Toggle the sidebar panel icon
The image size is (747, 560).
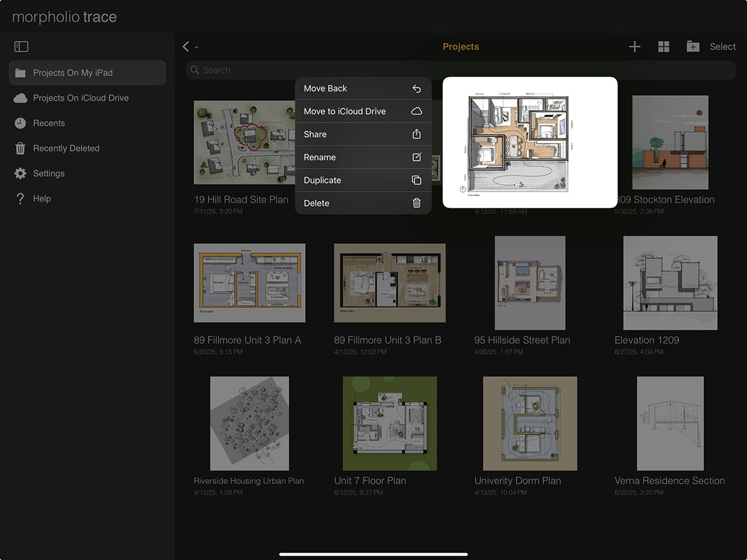click(x=21, y=47)
